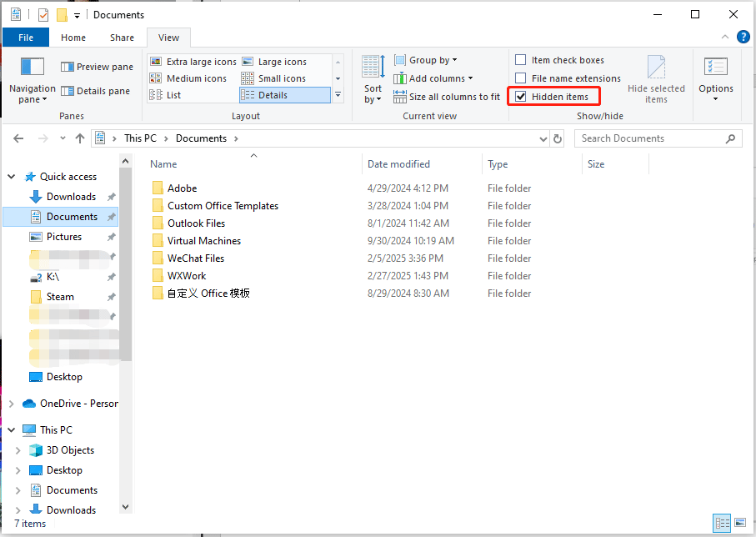Collapse the This PC tree

pos(11,429)
